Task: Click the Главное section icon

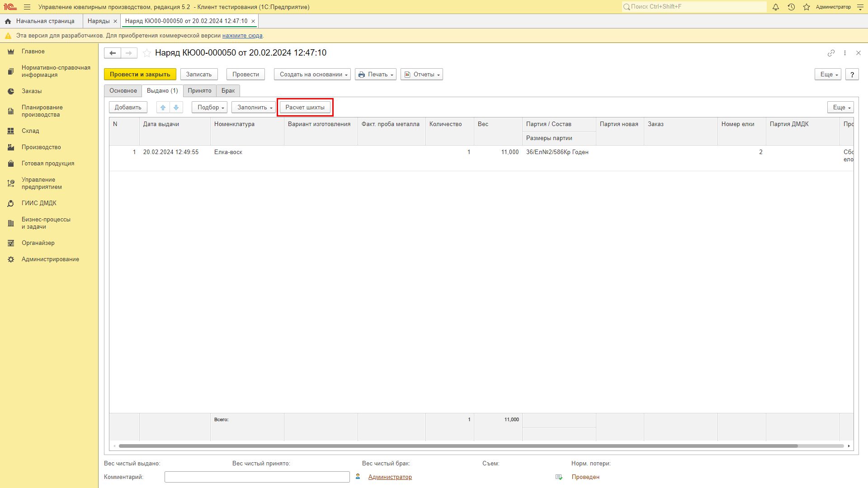Action: tap(11, 52)
